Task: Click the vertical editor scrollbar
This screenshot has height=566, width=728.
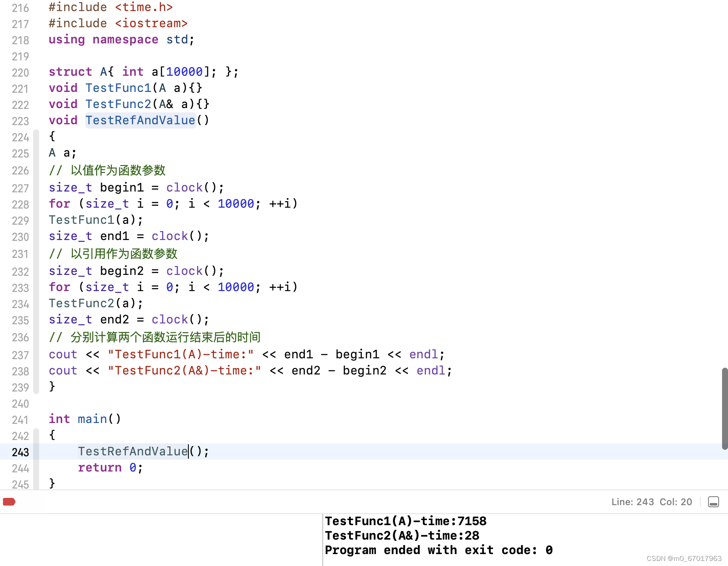Action: coord(725,409)
